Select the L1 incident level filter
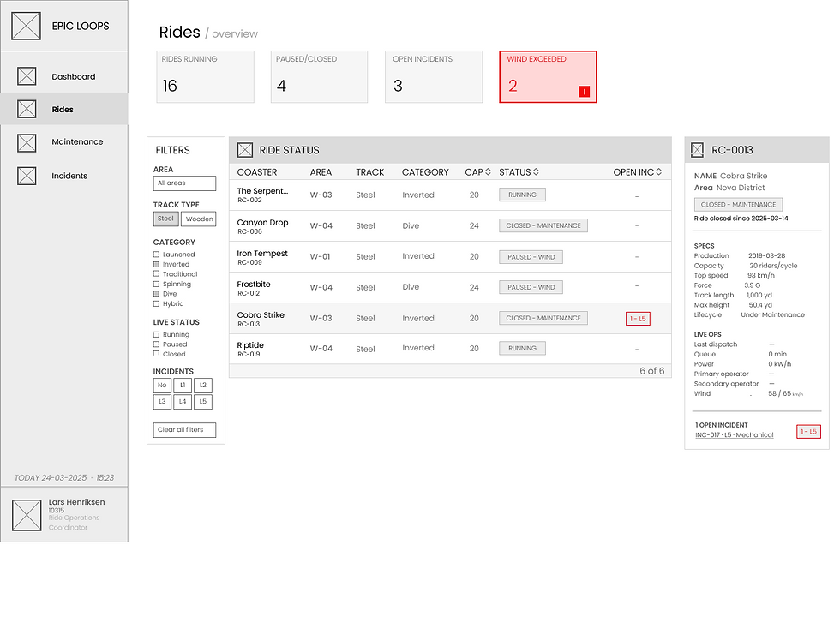Image resolution: width=840 pixels, height=623 pixels. [183, 385]
